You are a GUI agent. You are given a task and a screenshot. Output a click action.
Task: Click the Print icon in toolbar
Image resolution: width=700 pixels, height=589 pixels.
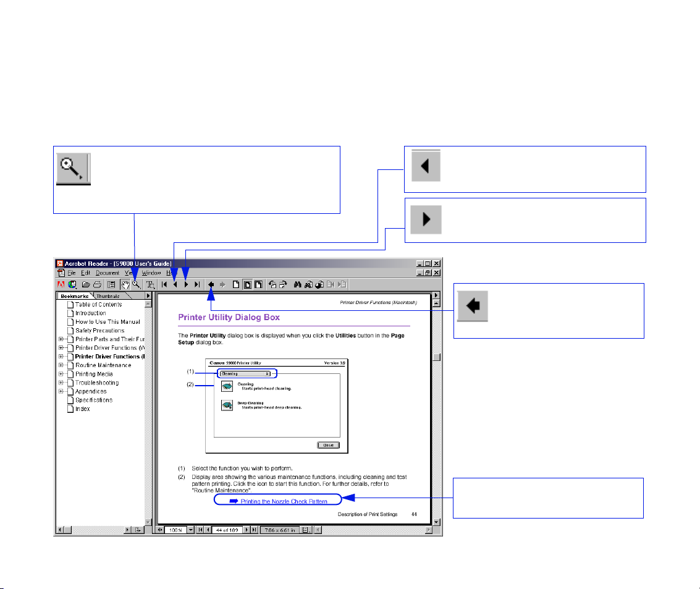pos(97,285)
